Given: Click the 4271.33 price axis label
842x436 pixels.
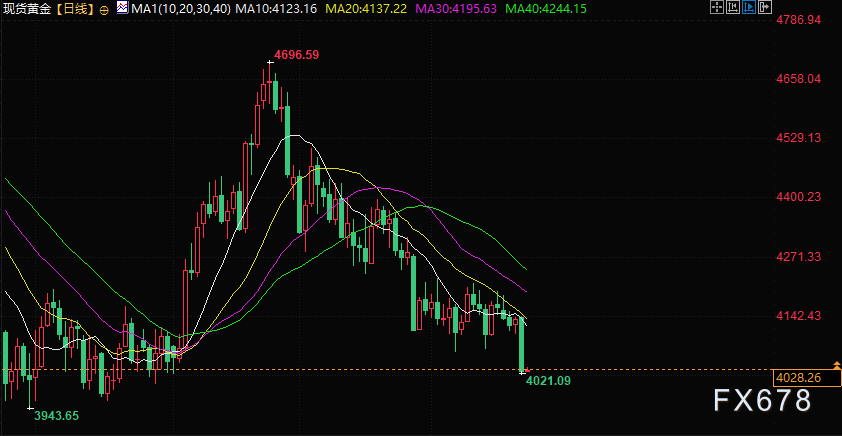Looking at the screenshot, I should point(799,257).
